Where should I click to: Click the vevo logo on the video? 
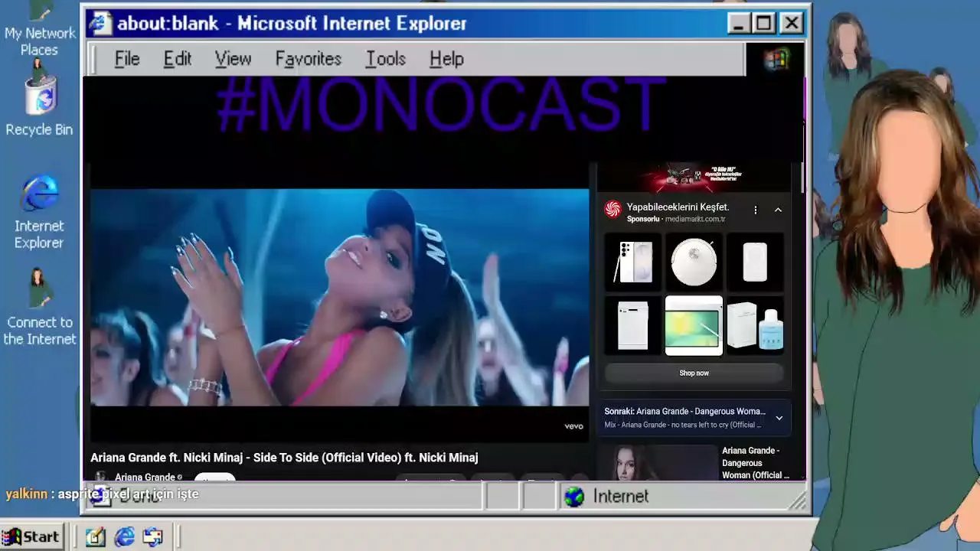573,426
